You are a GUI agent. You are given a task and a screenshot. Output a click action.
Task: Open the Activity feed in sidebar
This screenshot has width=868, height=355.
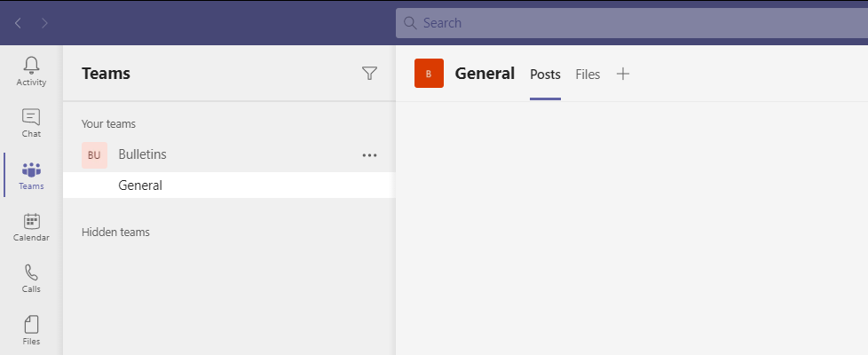(x=31, y=71)
